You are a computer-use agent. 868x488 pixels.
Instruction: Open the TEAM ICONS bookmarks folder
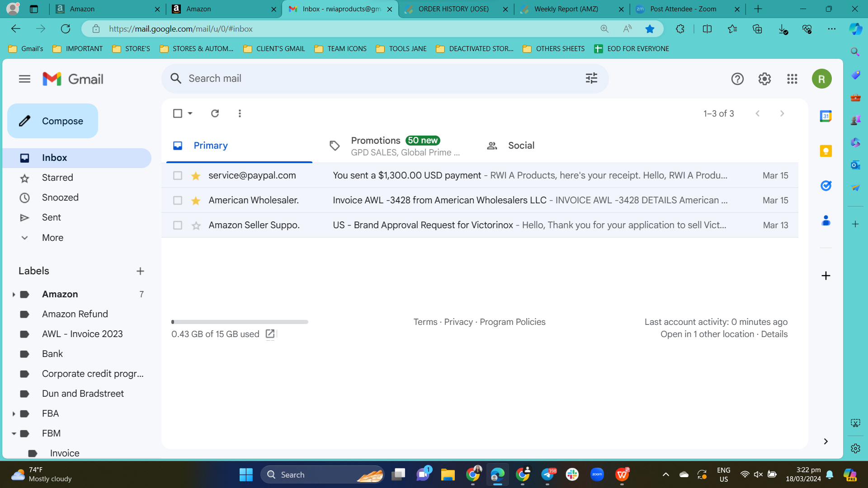[x=340, y=49]
